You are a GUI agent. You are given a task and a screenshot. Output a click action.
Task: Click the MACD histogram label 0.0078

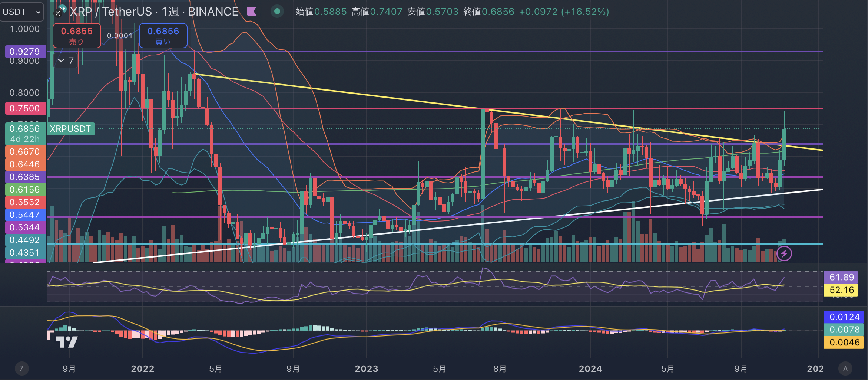[x=844, y=330]
